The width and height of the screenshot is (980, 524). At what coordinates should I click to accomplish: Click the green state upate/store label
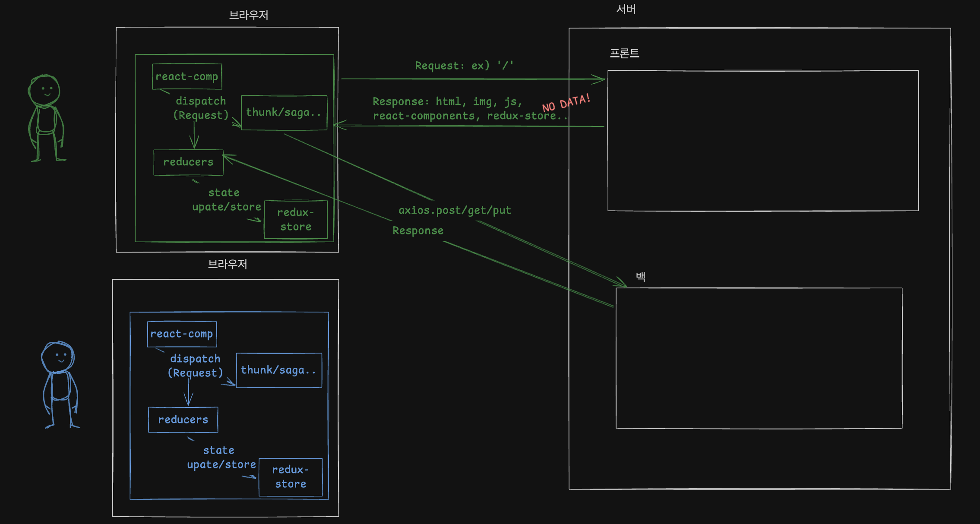point(227,199)
